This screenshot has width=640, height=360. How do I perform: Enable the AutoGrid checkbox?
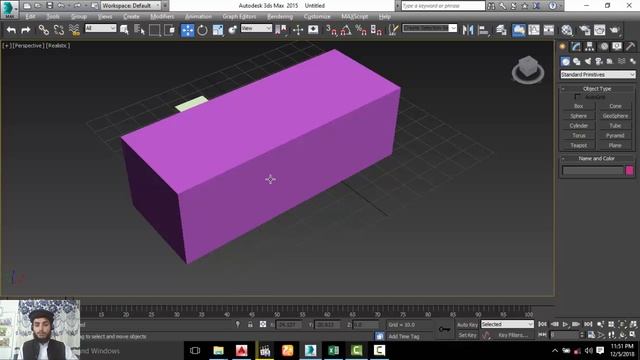coord(577,97)
